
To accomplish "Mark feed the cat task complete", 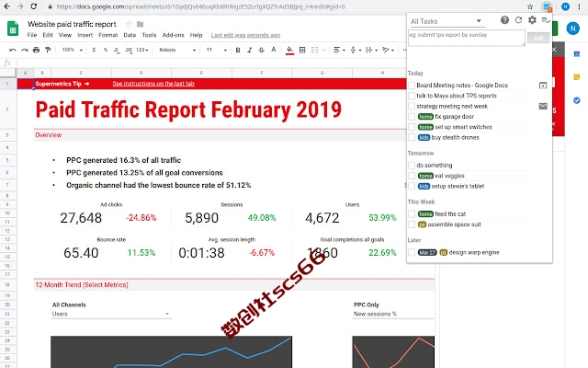I will tap(412, 214).
